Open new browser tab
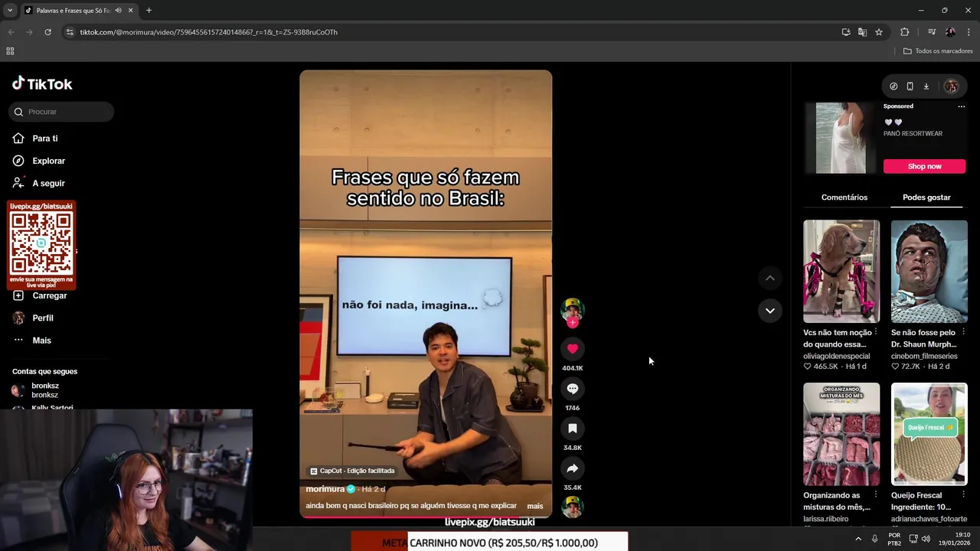This screenshot has height=551, width=980. coord(149,11)
